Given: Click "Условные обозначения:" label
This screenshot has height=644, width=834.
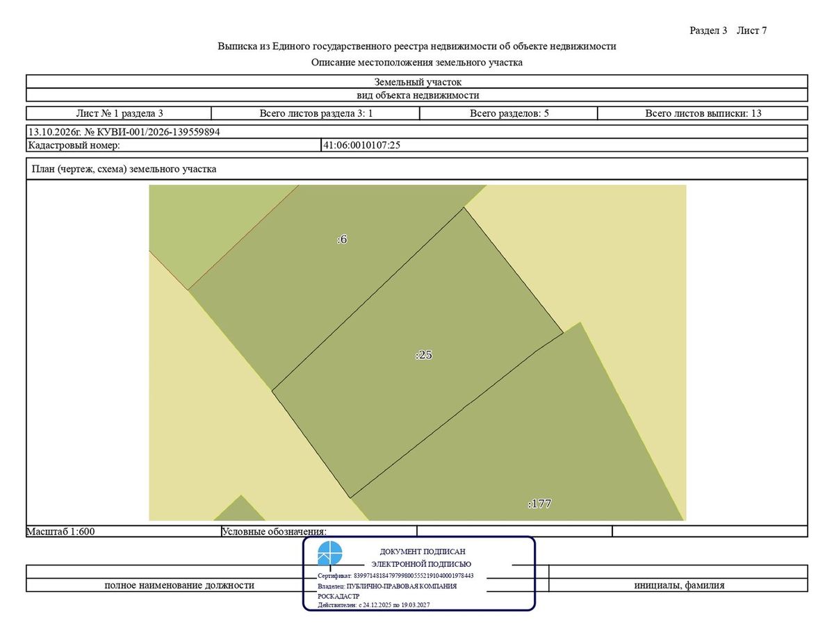Looking at the screenshot, I should [275, 531].
